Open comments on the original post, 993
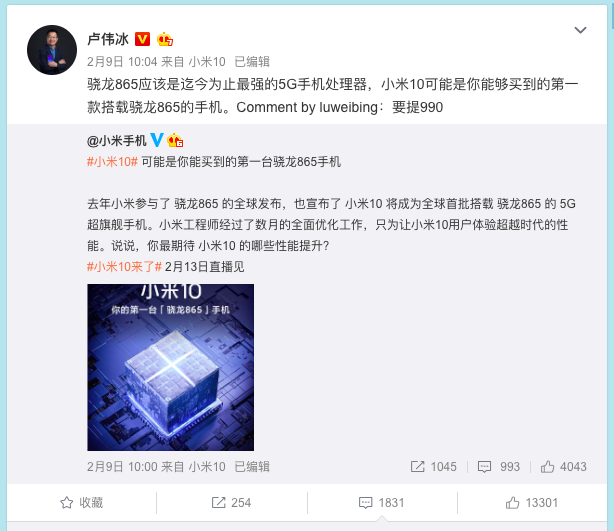The height and width of the screenshot is (531, 614). (x=499, y=466)
